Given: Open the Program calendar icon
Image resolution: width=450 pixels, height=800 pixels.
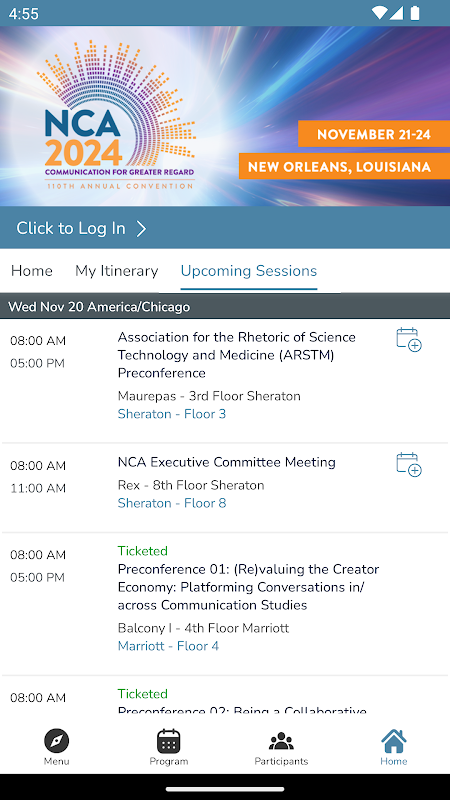Looking at the screenshot, I should 168,741.
